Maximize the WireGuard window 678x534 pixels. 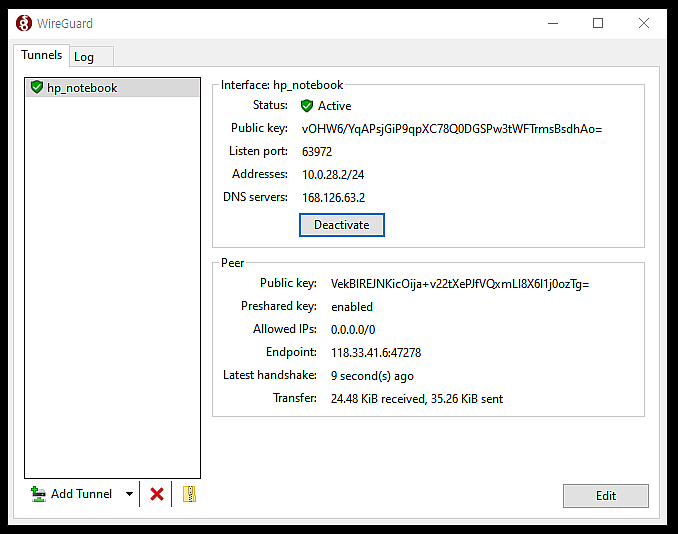(598, 23)
